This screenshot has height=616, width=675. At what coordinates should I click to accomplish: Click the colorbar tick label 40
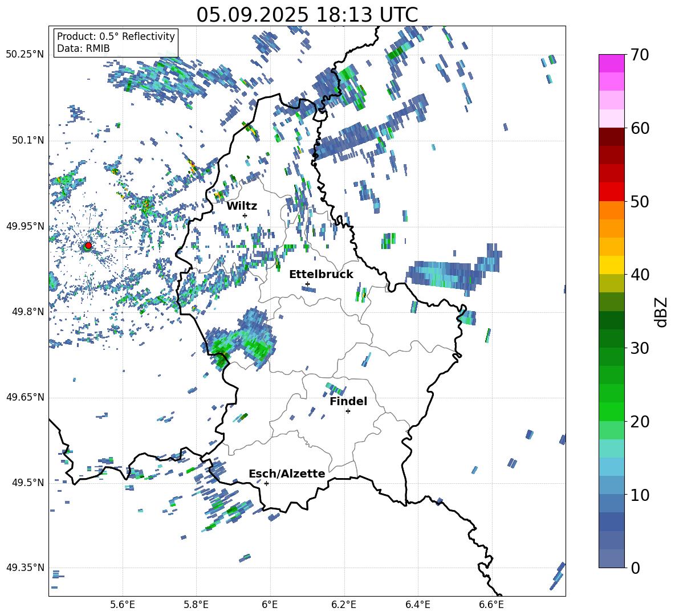pos(639,275)
